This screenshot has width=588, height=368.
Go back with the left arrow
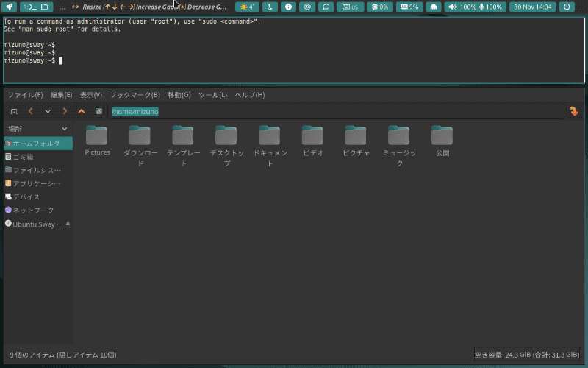pyautogui.click(x=31, y=112)
